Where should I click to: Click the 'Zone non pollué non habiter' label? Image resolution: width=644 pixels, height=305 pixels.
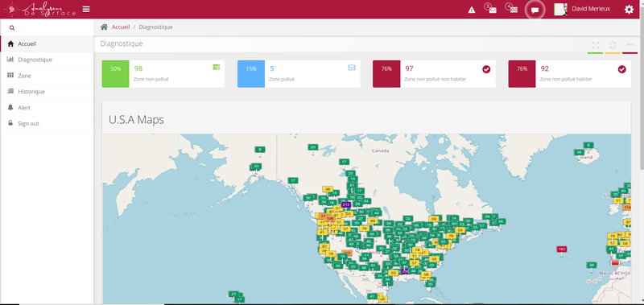[x=436, y=79]
